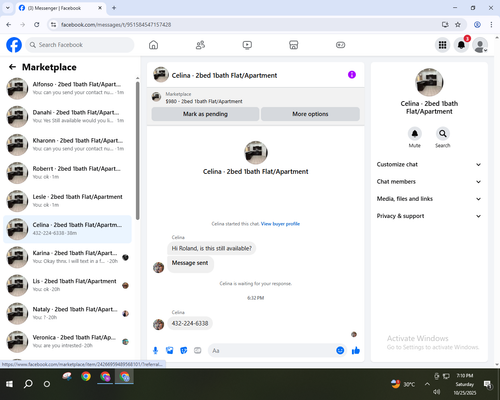Click Celina's avatar in chat header
Screen dimensions: 500x400
click(161, 75)
